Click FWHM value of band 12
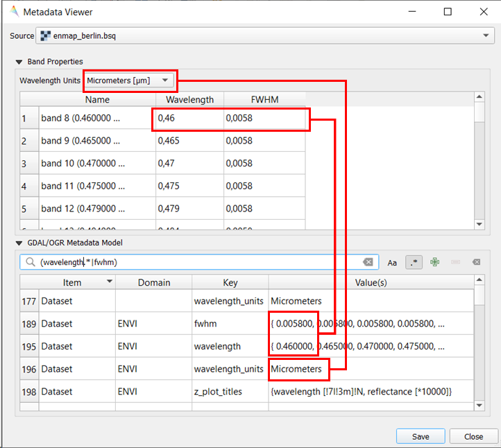 pos(264,209)
